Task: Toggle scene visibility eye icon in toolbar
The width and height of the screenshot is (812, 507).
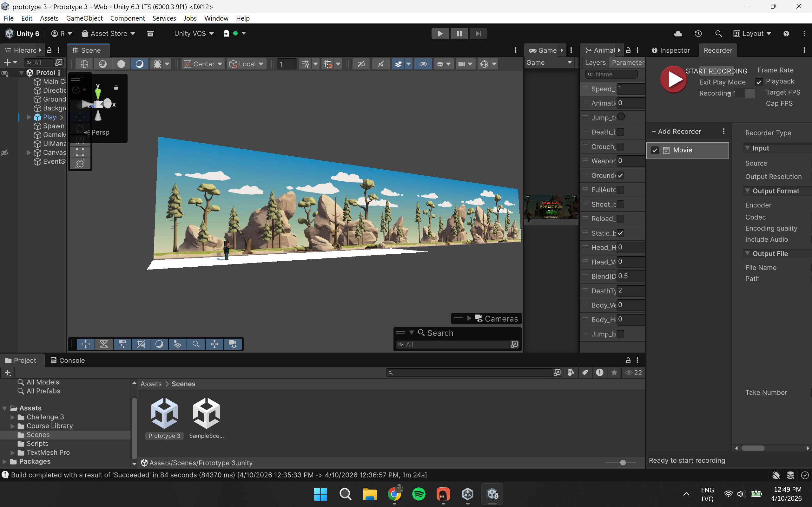Action: point(423,64)
